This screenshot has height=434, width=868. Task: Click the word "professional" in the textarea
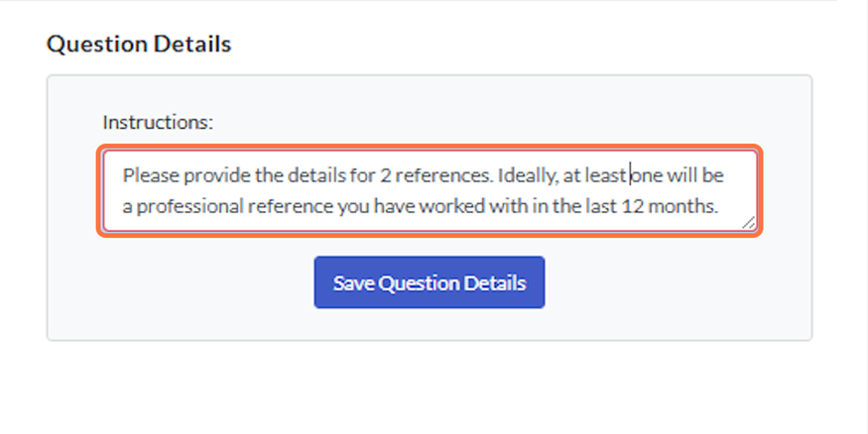(186, 208)
